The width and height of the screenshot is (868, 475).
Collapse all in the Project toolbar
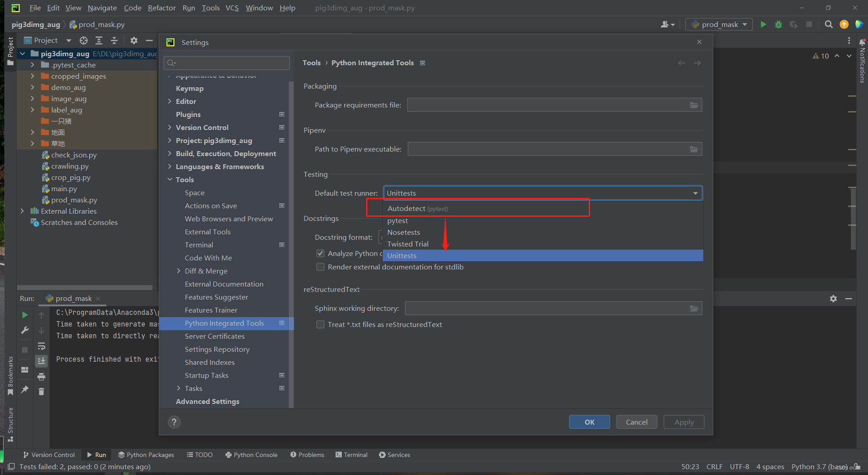pos(114,40)
